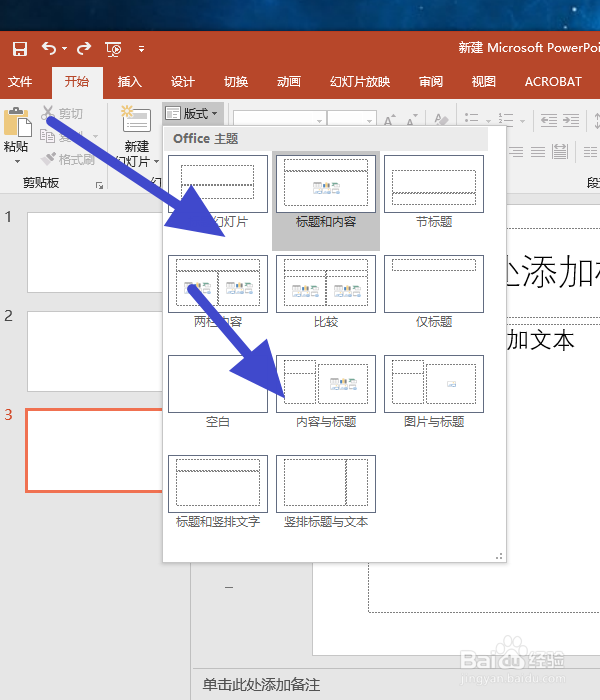Undo the last action
The image size is (600, 700).
[49, 48]
